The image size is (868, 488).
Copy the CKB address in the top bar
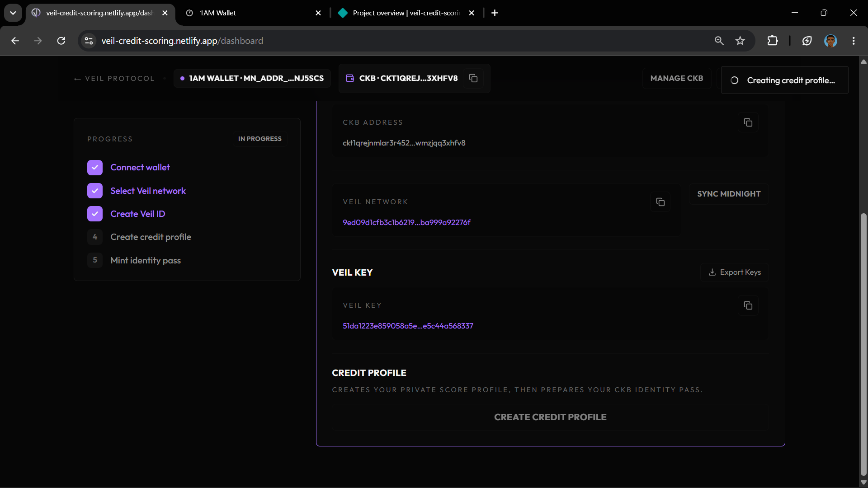click(x=473, y=78)
